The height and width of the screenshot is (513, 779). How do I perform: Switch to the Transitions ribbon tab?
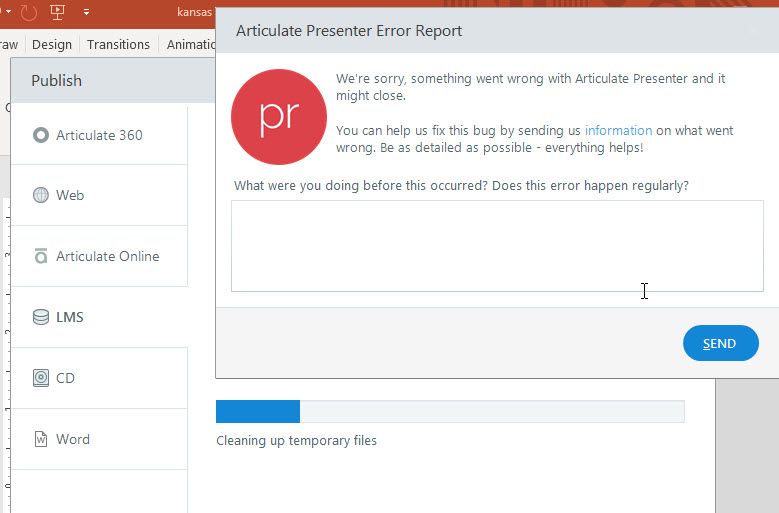coord(118,44)
